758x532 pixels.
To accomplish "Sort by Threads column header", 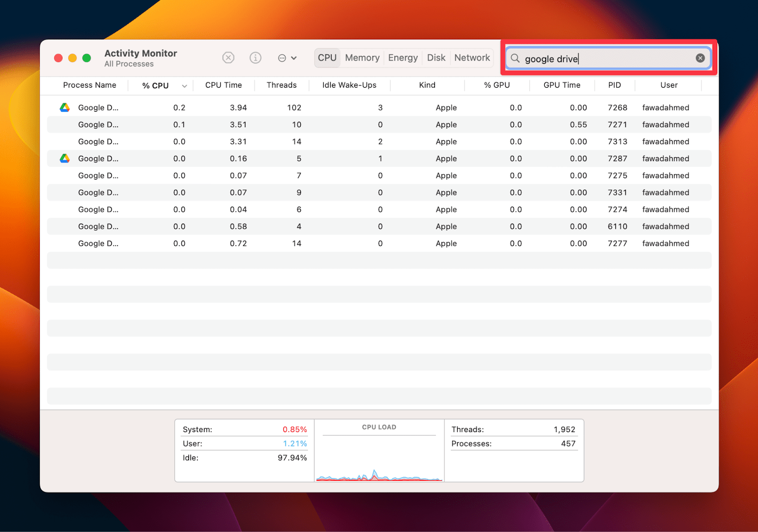I will [281, 85].
